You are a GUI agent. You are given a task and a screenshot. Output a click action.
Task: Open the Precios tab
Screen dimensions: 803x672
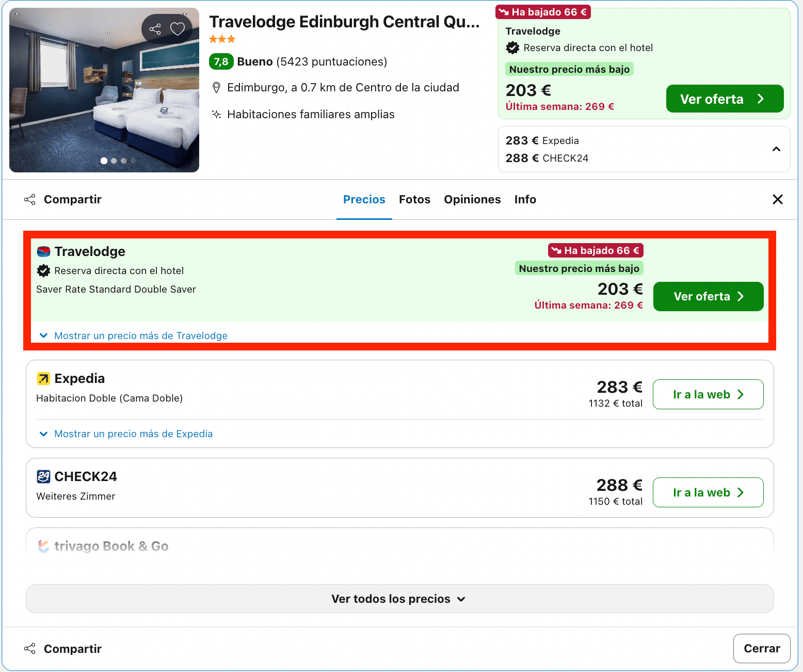click(x=364, y=200)
